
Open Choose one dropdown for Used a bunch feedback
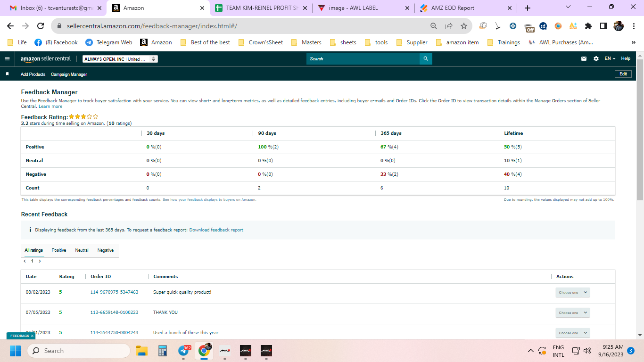click(x=572, y=333)
